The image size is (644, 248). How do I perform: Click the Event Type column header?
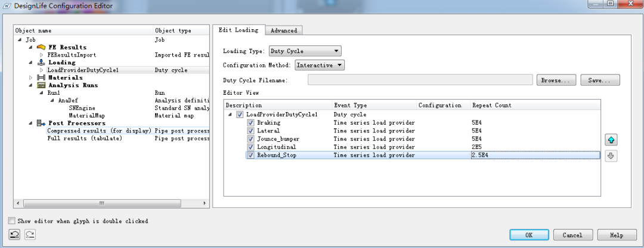pos(374,105)
